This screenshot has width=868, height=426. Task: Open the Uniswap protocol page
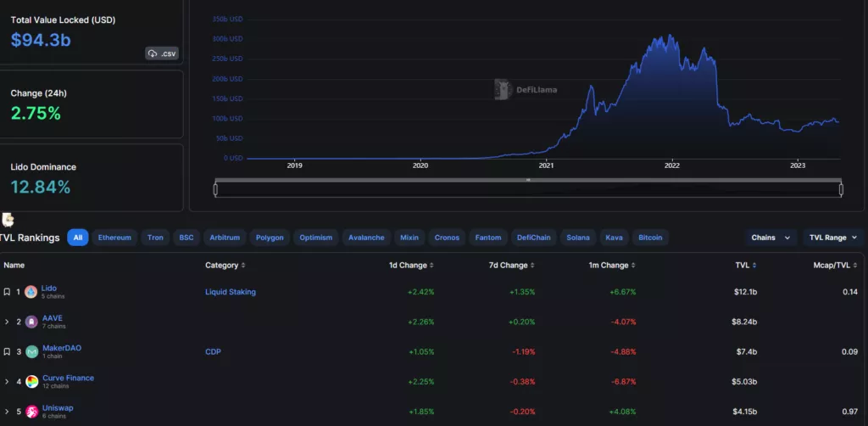tap(58, 408)
